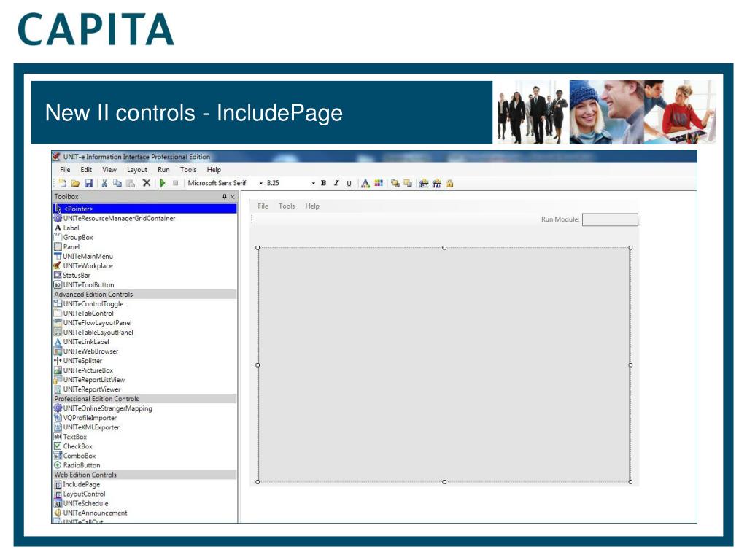
Task: Open the background colour palette icon
Action: tap(379, 183)
